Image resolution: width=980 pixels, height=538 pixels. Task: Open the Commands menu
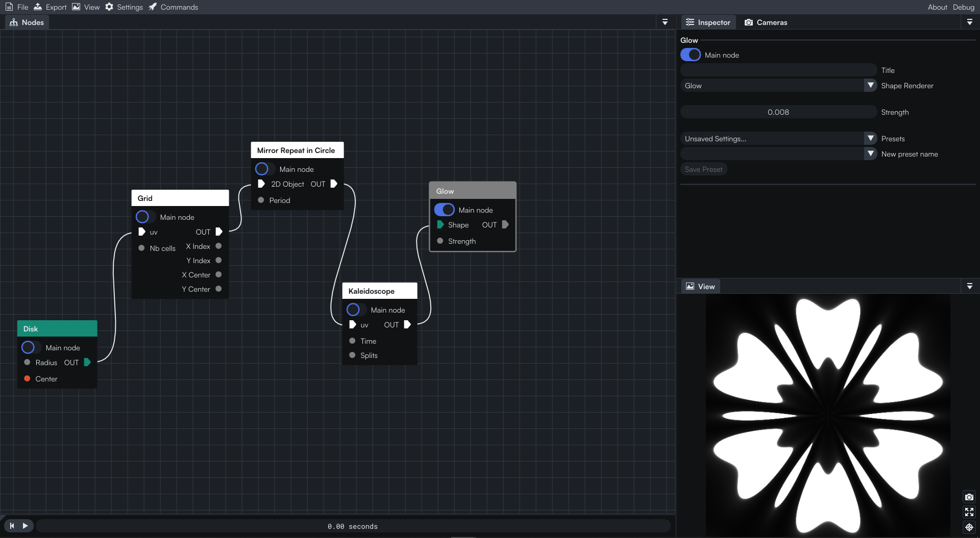pyautogui.click(x=174, y=7)
